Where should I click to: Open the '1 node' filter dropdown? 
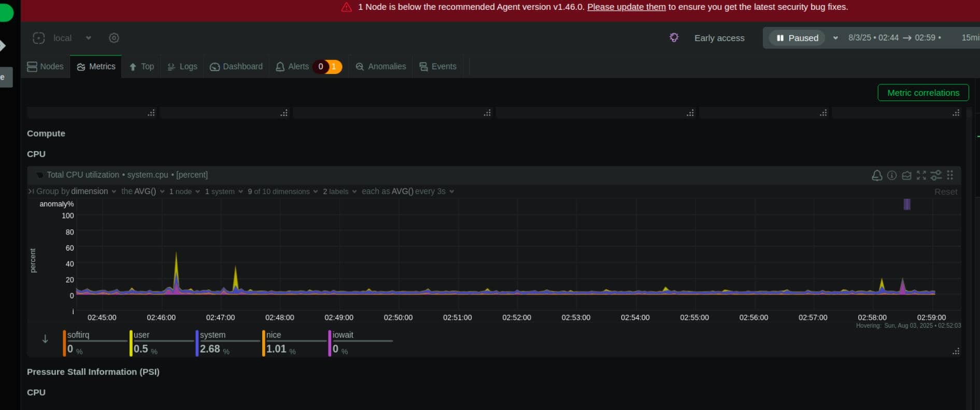tap(184, 192)
